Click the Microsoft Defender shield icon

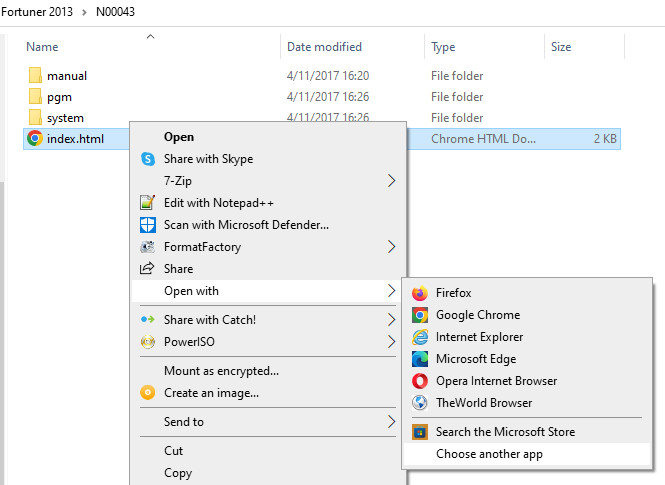(148, 225)
